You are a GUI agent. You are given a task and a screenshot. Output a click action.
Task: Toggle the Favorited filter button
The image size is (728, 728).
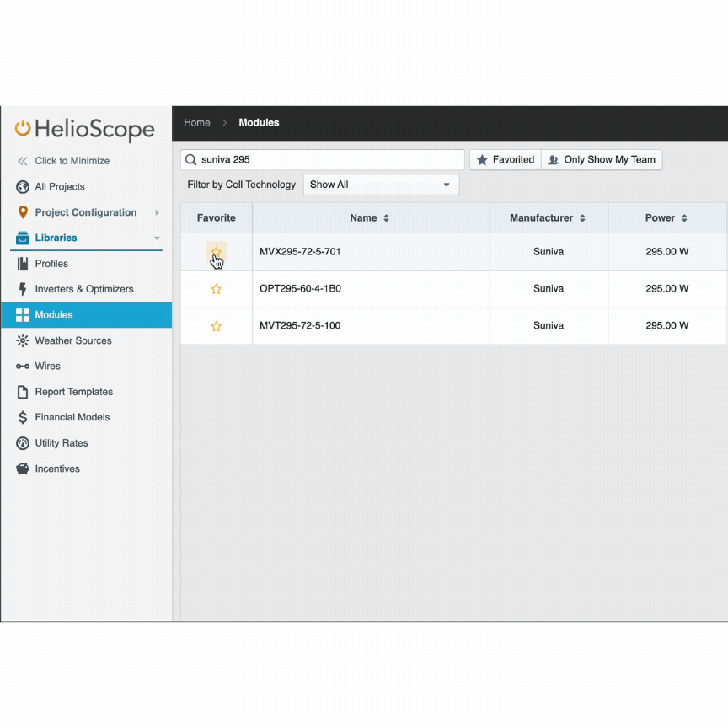pyautogui.click(x=506, y=160)
